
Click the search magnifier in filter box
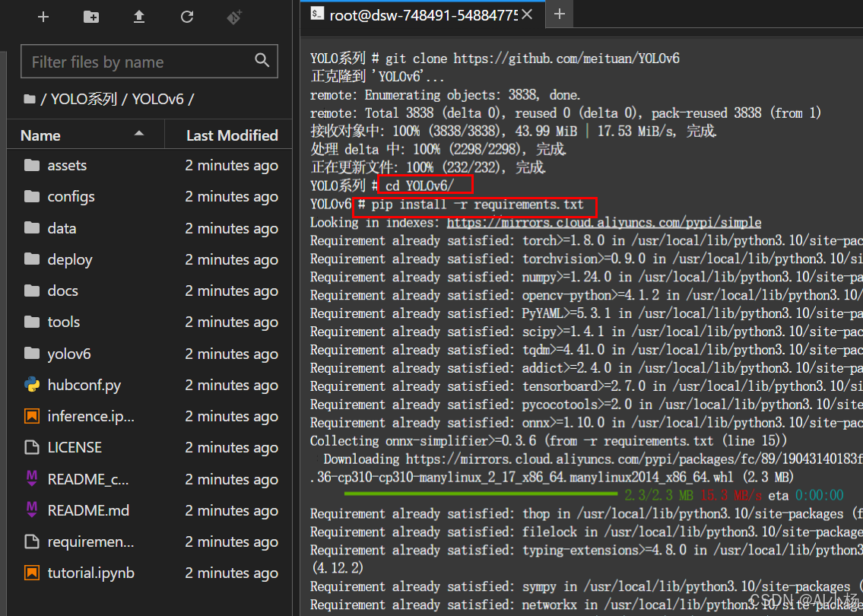click(262, 61)
